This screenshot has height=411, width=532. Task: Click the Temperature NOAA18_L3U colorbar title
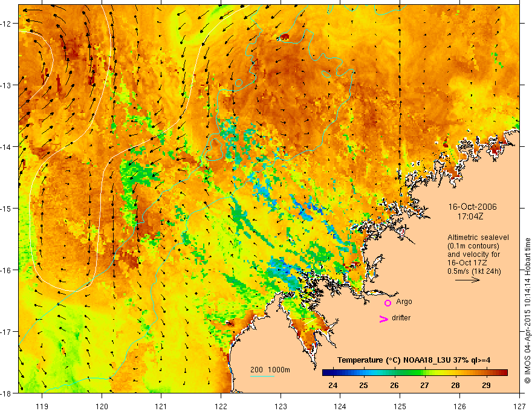[414, 360]
